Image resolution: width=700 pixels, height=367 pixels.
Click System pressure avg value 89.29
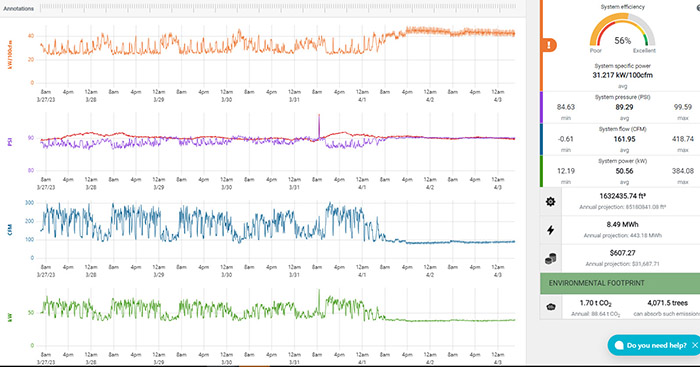click(x=624, y=107)
